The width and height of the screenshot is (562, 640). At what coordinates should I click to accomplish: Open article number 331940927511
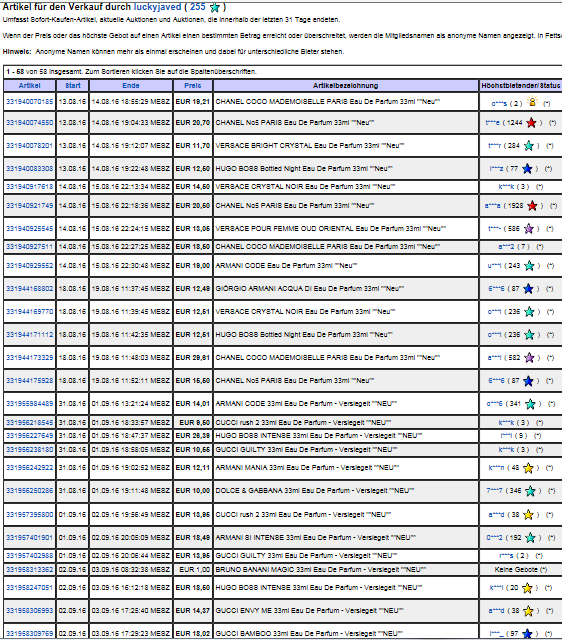(29, 247)
